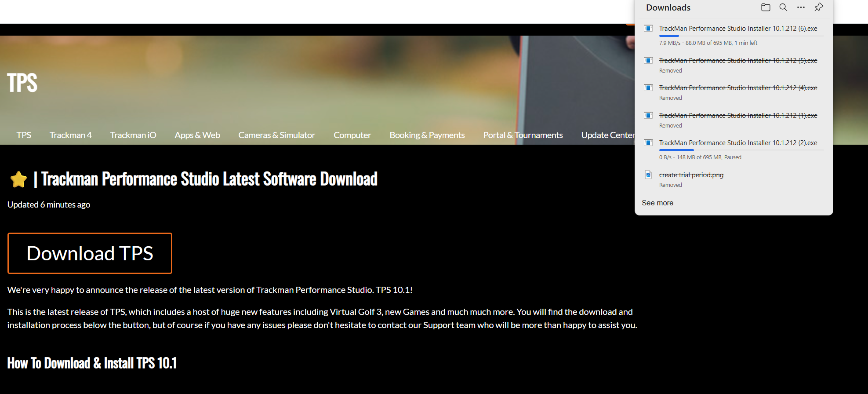The width and height of the screenshot is (868, 394).
Task: Click file icon of Installer (1).exe
Action: [648, 116]
